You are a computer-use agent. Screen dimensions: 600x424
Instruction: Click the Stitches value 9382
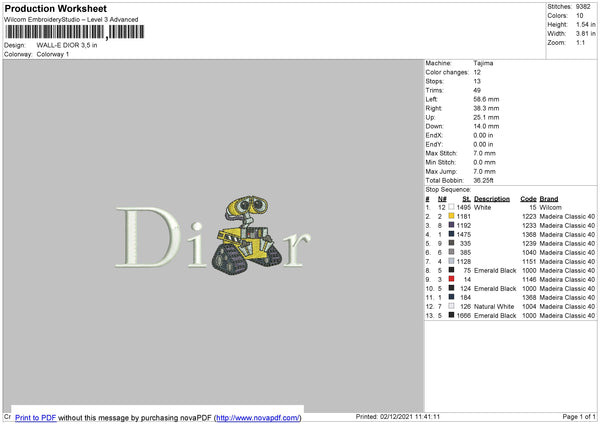point(583,7)
